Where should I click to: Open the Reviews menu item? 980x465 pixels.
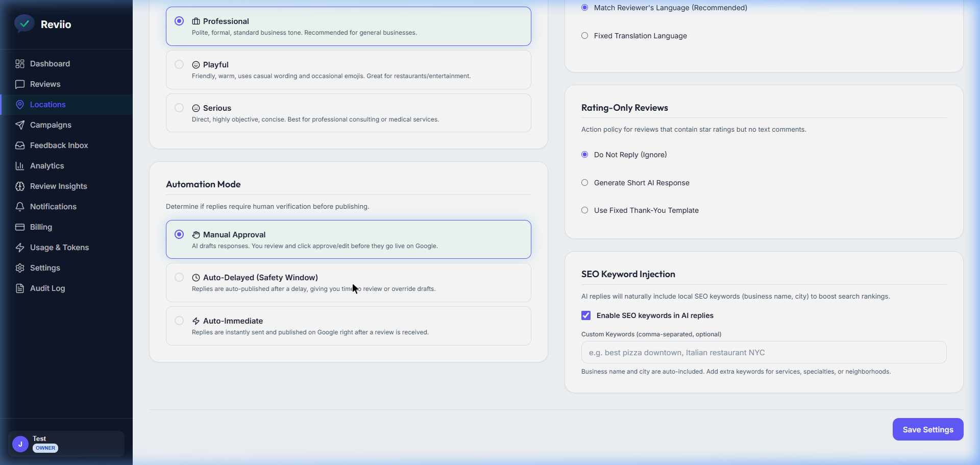(x=66, y=84)
